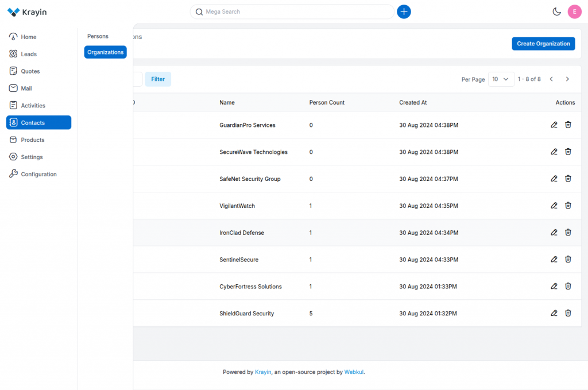Viewport: 588px width, 390px height.
Task: Click the blue plus quick-create icon
Action: (404, 11)
